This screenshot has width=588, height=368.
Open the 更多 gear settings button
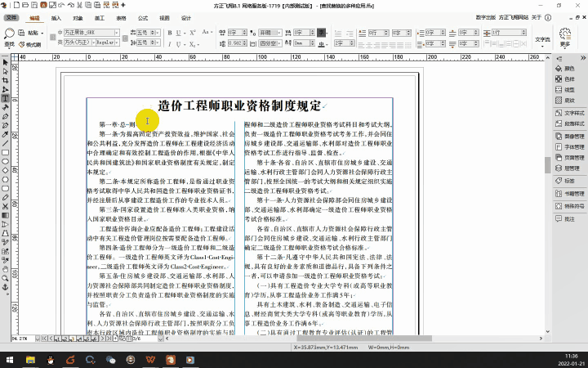(x=565, y=38)
